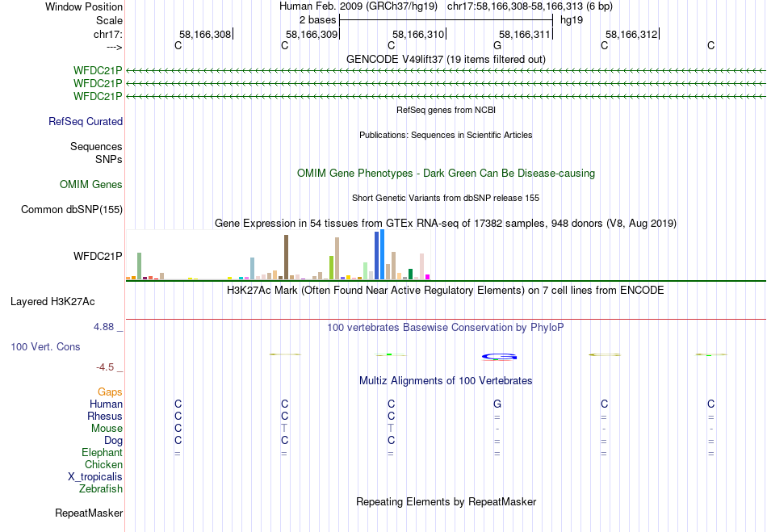Click the 'hg19' label next to scale bar
Viewport: 767px width, 532px height.
572,20
